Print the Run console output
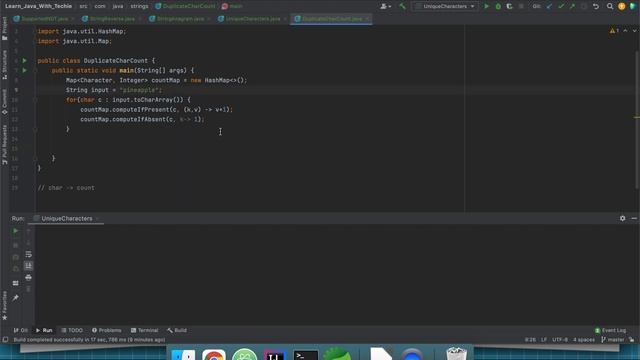The width and height of the screenshot is (640, 360). pos(29,278)
